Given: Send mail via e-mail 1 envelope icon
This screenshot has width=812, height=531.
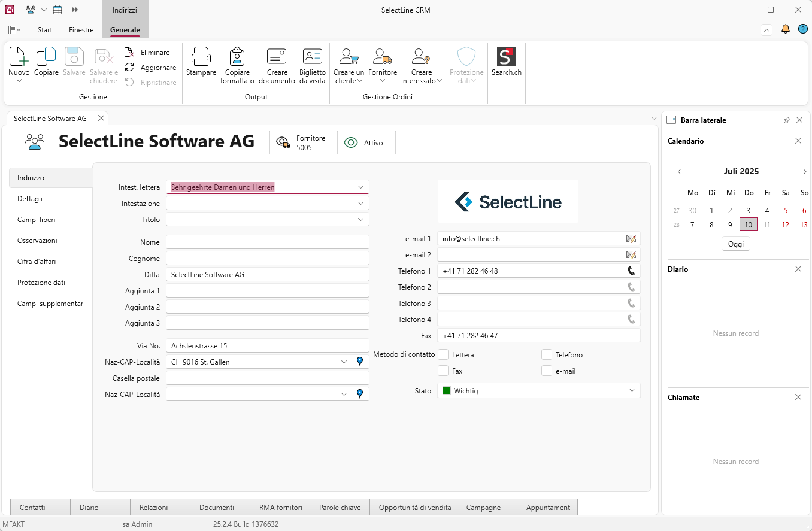Looking at the screenshot, I should 631,239.
